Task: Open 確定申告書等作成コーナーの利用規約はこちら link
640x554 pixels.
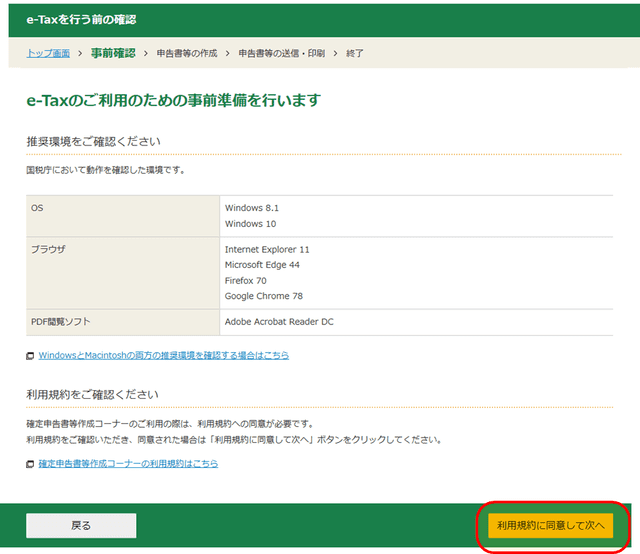Action: coord(128,464)
